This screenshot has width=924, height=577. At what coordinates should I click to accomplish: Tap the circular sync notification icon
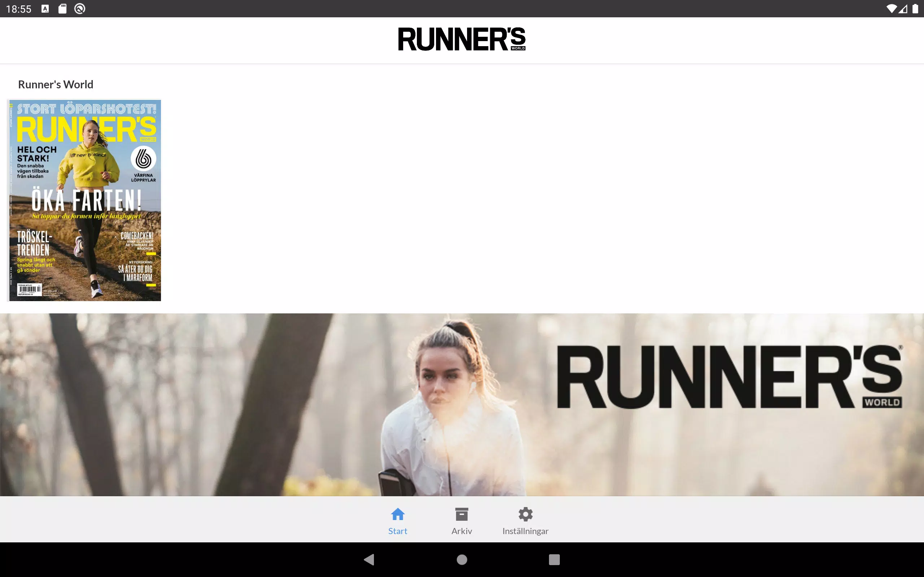[79, 9]
